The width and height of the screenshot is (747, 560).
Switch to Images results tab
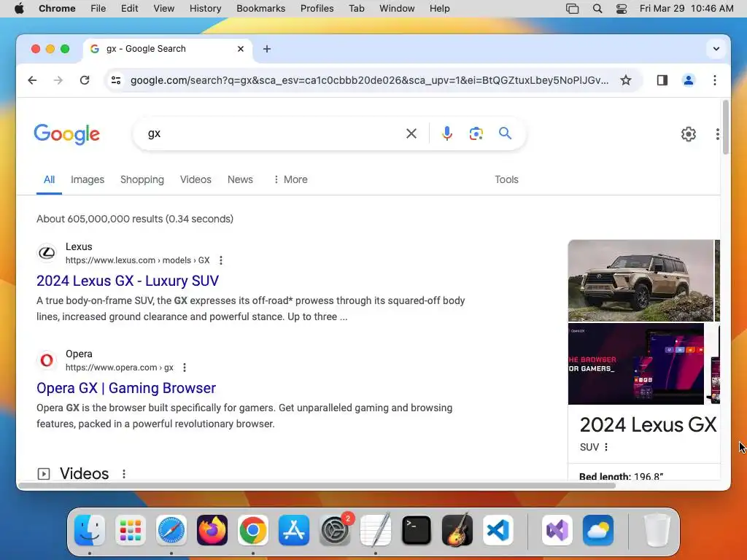88,179
